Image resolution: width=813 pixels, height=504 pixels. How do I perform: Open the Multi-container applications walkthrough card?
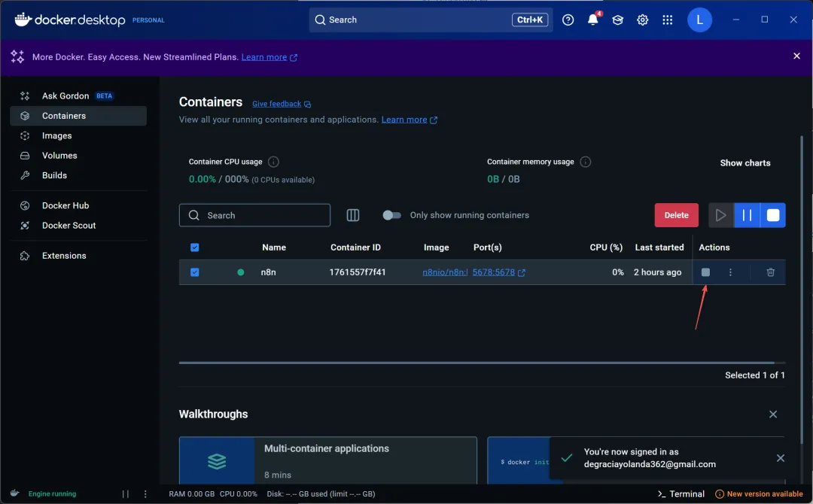coord(327,460)
